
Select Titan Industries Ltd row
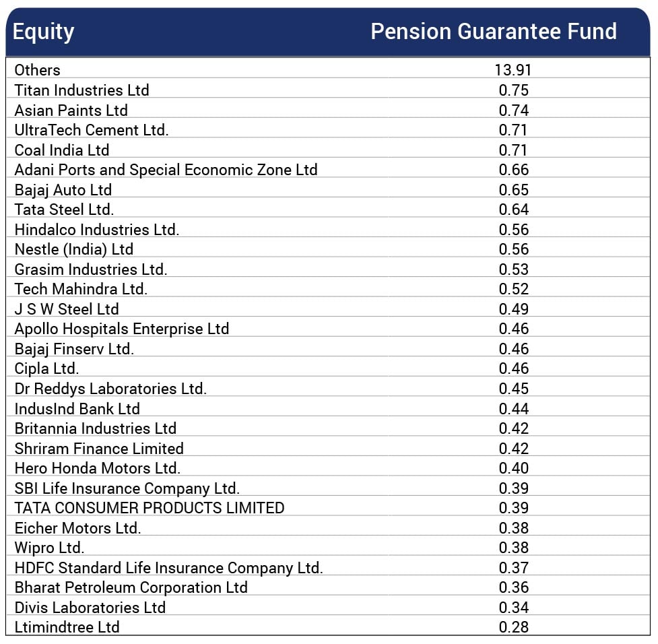[x=81, y=90]
